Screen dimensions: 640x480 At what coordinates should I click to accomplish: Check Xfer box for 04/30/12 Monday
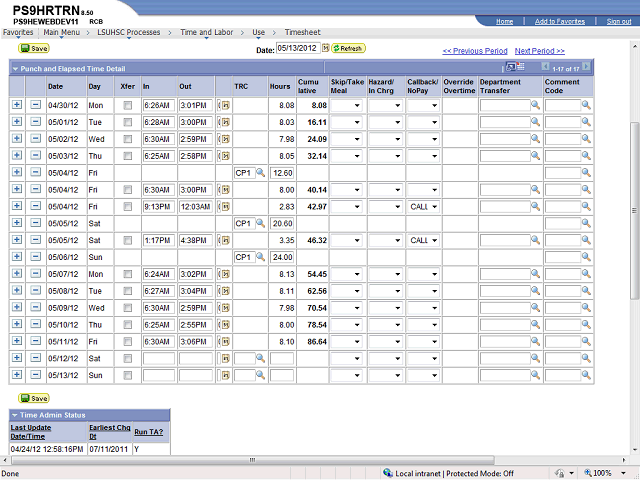pyautogui.click(x=127, y=105)
